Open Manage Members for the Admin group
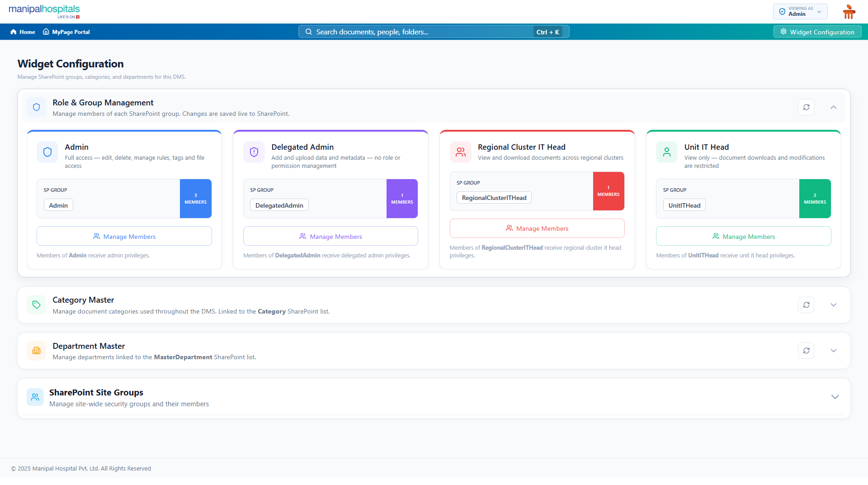Image resolution: width=868 pixels, height=485 pixels. click(x=124, y=236)
